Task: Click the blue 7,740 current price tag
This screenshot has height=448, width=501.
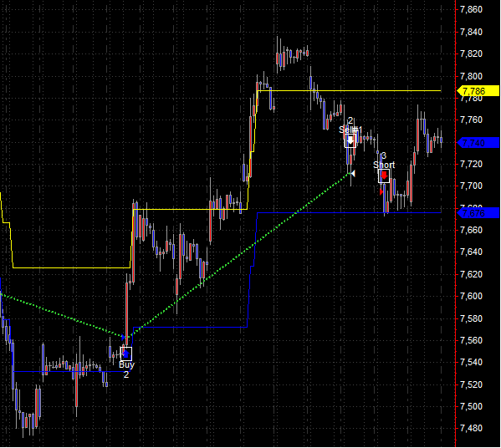Action: (x=478, y=143)
